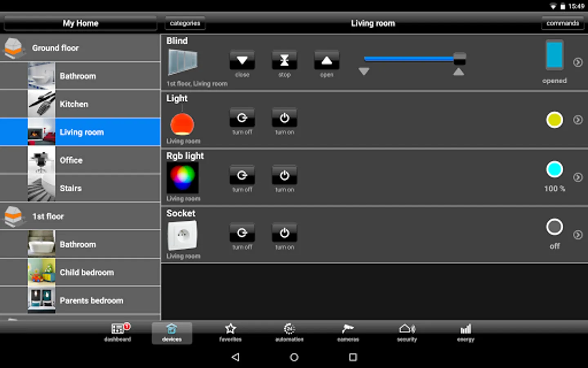Expand Blind details chevron
Image resolution: width=588 pixels, height=368 pixels.
(577, 62)
